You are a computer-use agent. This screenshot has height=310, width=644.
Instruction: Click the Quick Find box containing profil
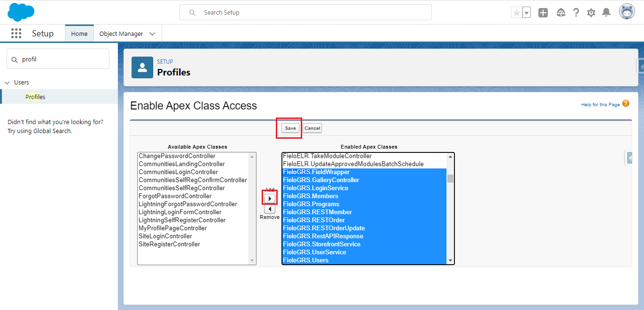tap(58, 59)
